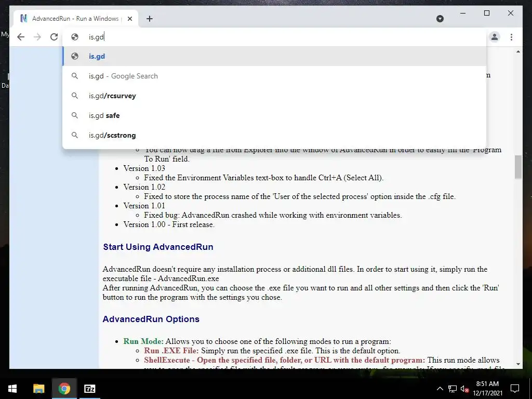This screenshot has width=532, height=399.
Task: Click the 'Version 1.02' list entry
Action: point(144,187)
